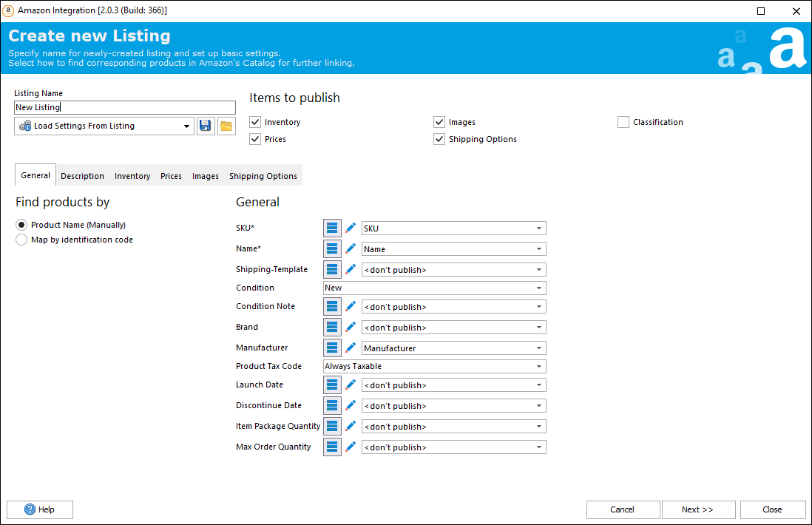Click the pencil icon in Manufacturer row
This screenshot has height=525, width=812.
point(351,348)
